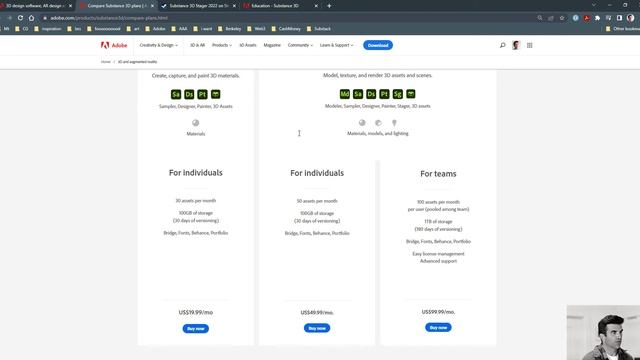Close the Education - Substance 3D tab
Screen dimensions: 640x360
coord(316,6)
